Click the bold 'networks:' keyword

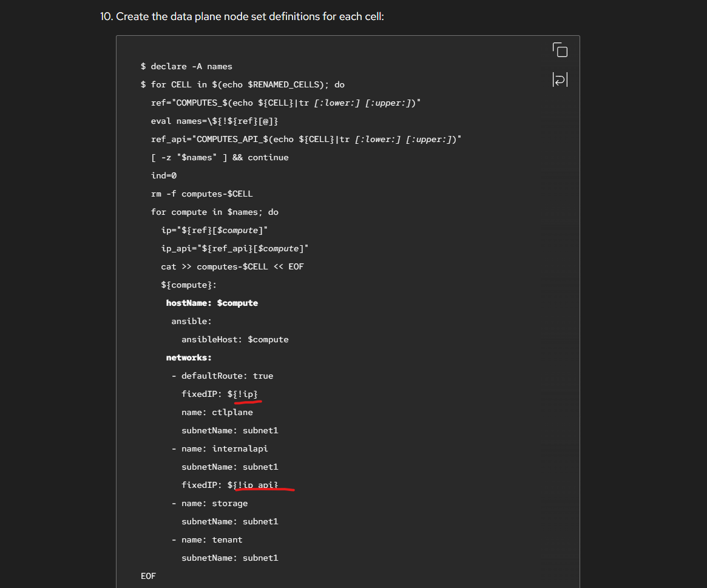pos(189,357)
